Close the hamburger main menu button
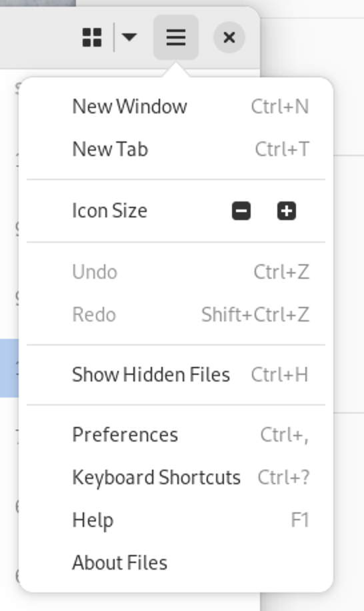364x611 pixels. click(176, 37)
